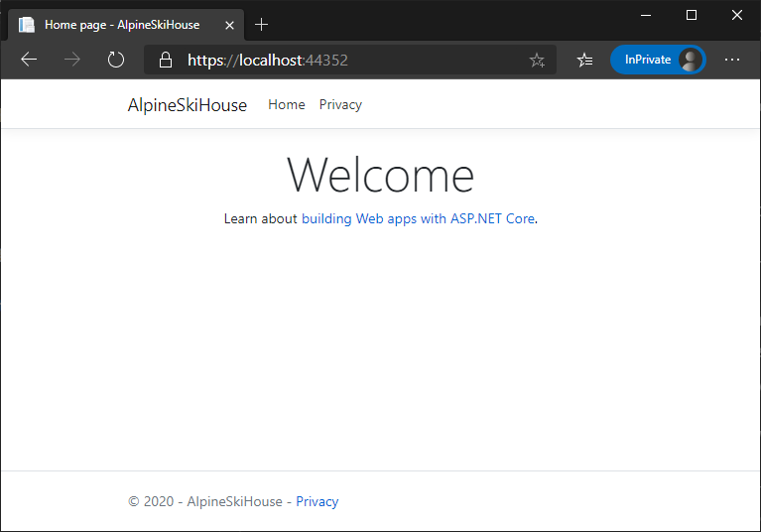Refresh the page with the reload icon
The width and height of the screenshot is (761, 532).
116,60
